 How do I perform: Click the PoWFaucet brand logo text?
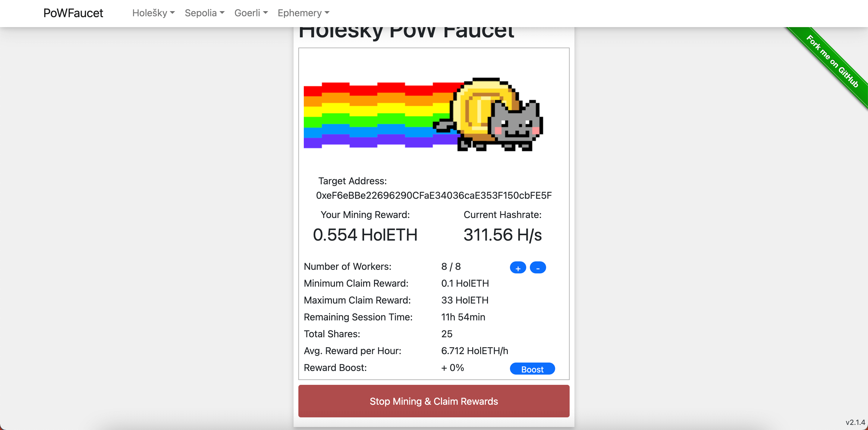pyautogui.click(x=73, y=13)
